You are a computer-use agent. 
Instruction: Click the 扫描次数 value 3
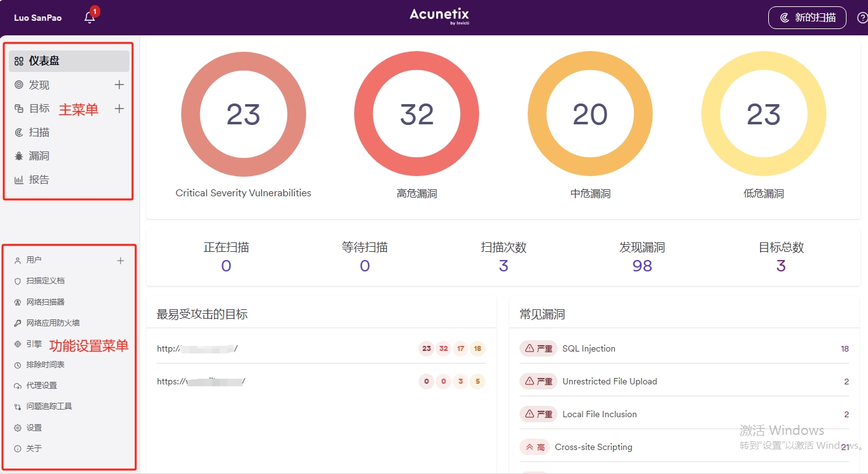(503, 266)
